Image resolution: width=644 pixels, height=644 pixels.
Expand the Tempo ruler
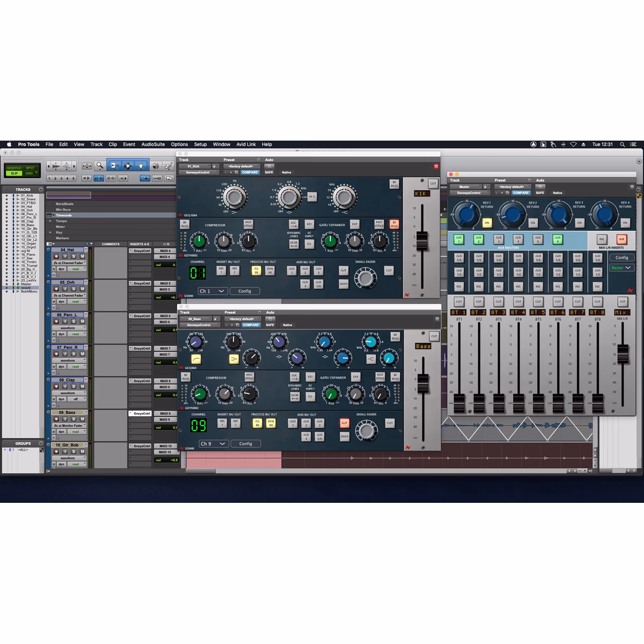click(x=50, y=221)
